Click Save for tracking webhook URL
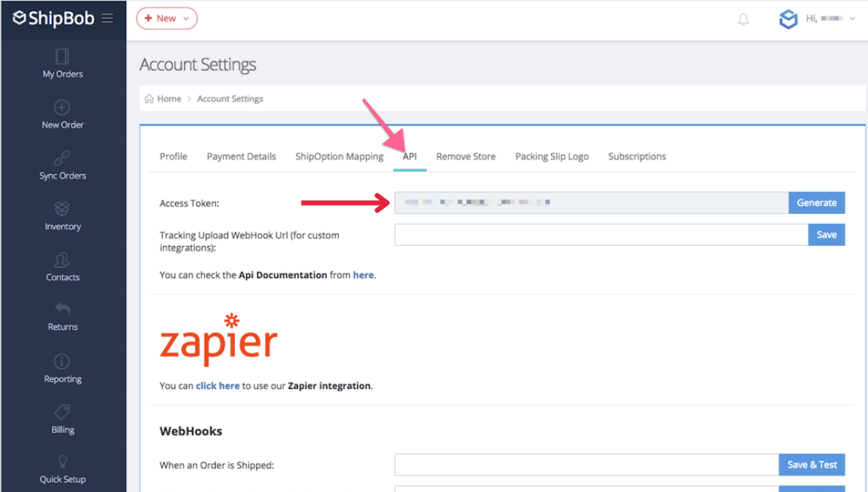 click(x=826, y=235)
